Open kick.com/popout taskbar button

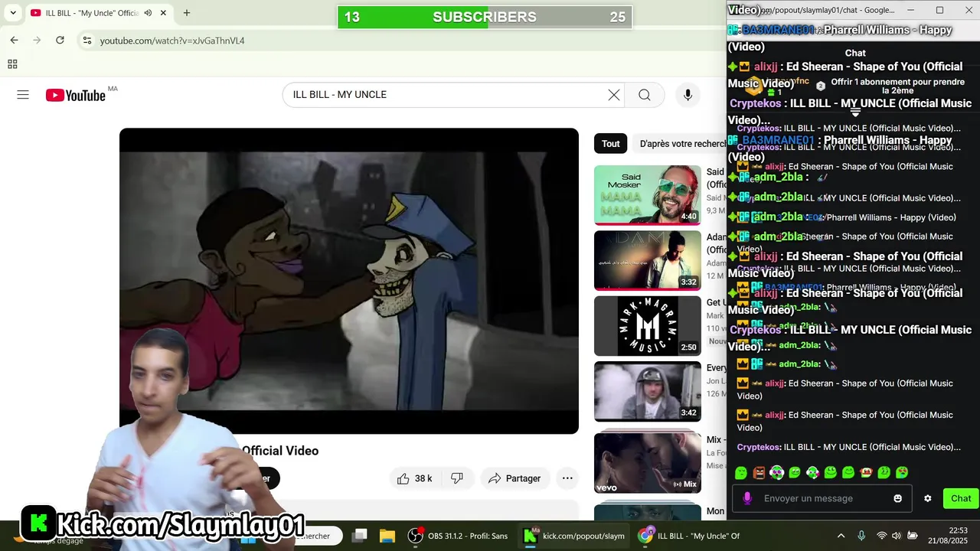click(574, 536)
